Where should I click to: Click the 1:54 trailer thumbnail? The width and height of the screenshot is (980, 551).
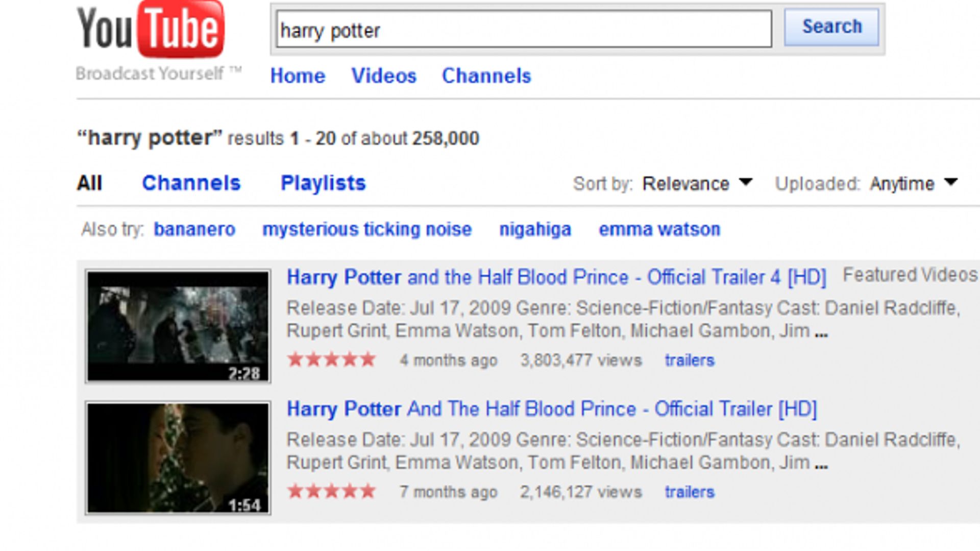[x=178, y=458]
